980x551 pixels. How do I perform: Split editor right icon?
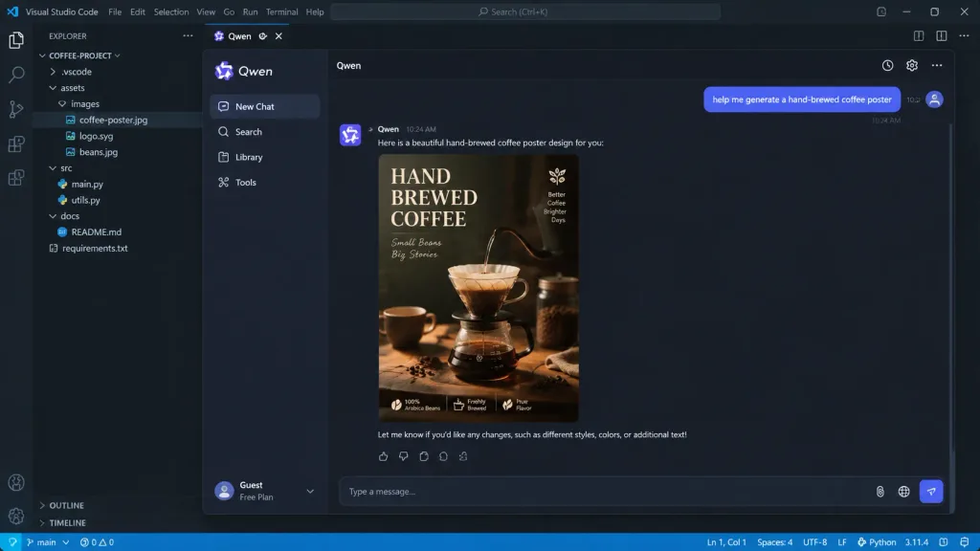point(918,36)
